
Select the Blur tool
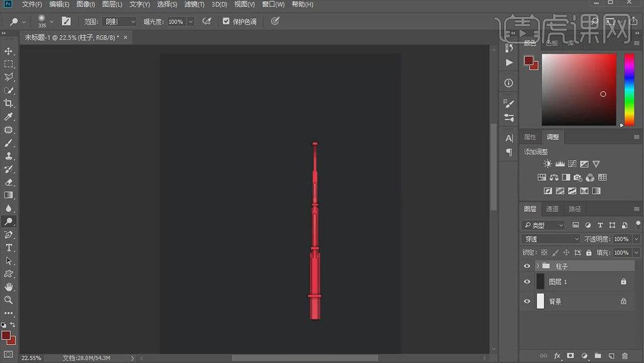coord(8,208)
